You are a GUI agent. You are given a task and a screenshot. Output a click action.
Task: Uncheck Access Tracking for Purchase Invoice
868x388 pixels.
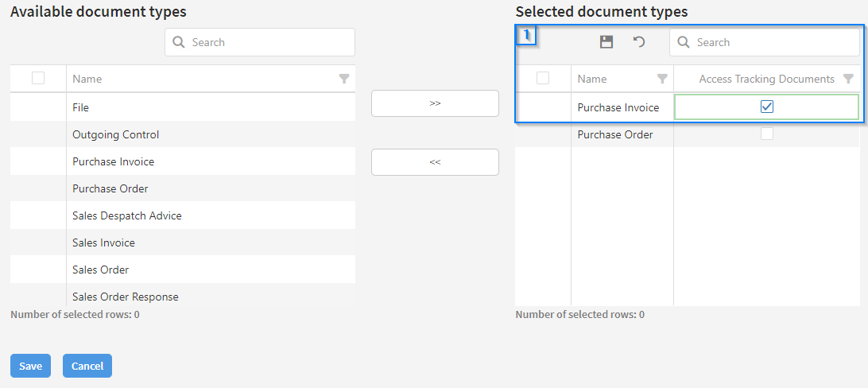(x=767, y=107)
